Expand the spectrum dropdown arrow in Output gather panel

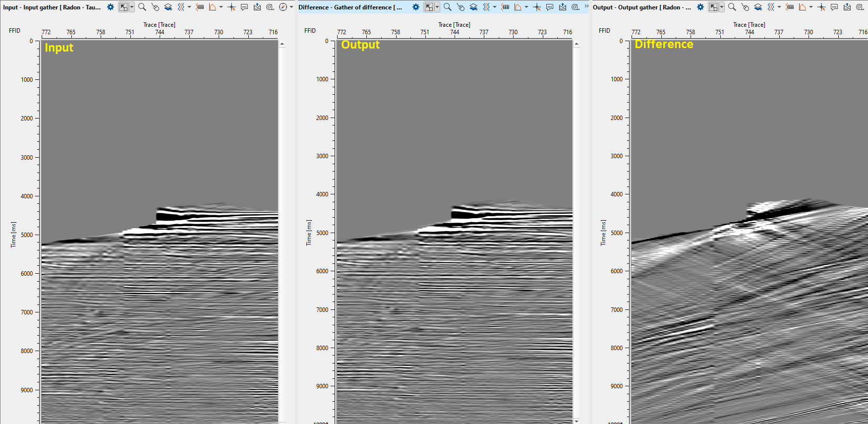pyautogui.click(x=811, y=7)
